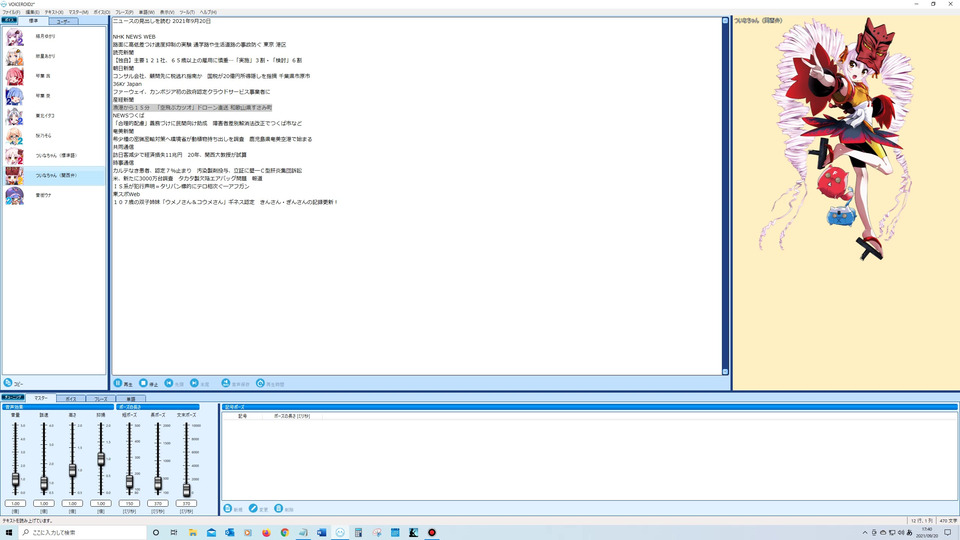This screenshot has width=960, height=540.
Task: Select ついなちゃん (標準語) voice avatar
Action: [14, 156]
